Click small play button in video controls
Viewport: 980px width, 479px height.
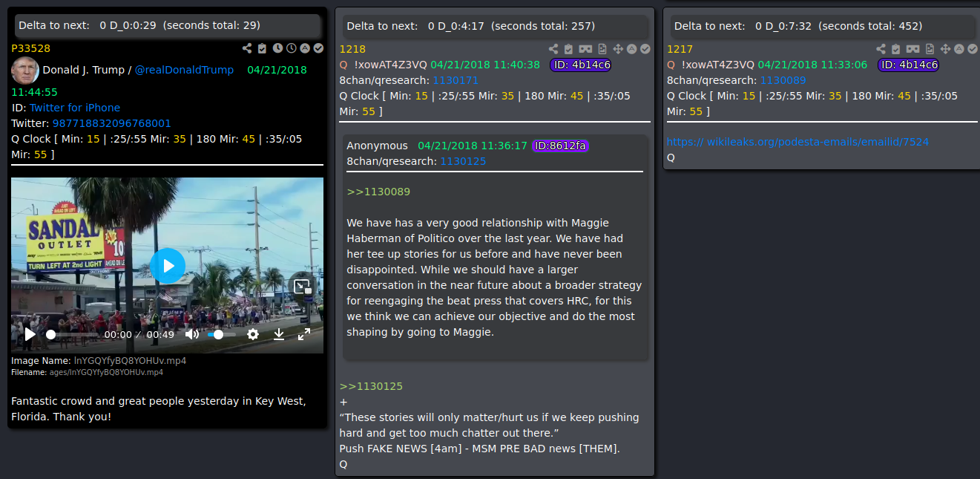(x=30, y=334)
